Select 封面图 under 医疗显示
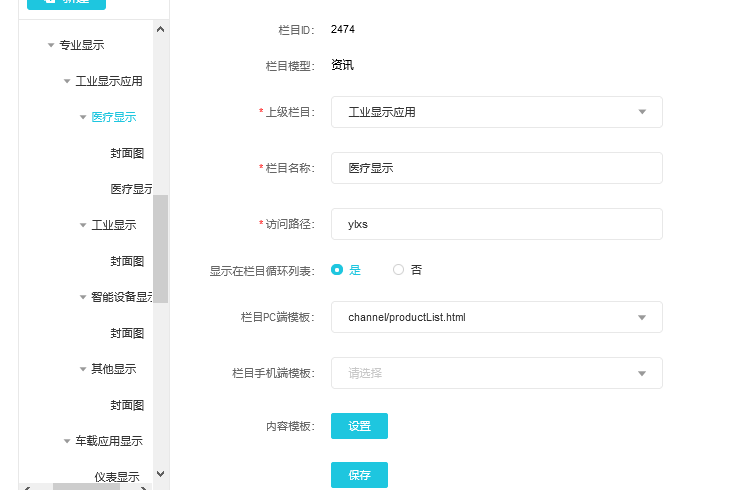 point(127,153)
